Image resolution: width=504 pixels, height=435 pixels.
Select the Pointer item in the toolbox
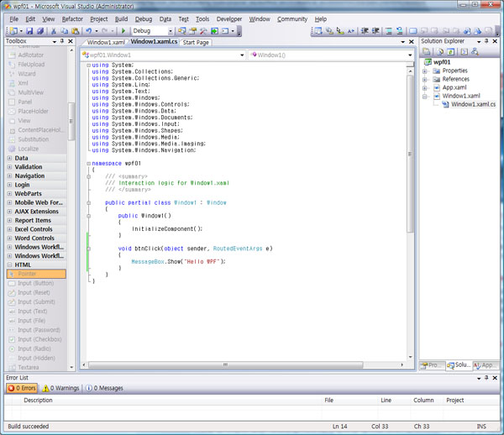[x=36, y=274]
